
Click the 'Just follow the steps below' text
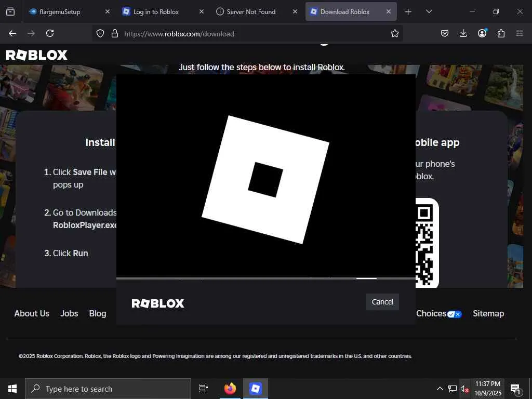click(x=262, y=67)
